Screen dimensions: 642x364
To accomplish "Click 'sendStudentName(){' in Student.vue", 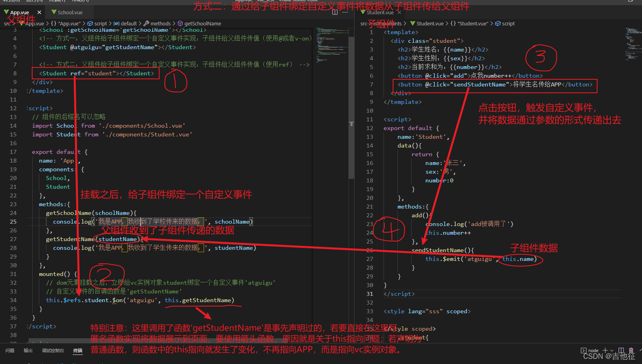I will [x=443, y=250].
